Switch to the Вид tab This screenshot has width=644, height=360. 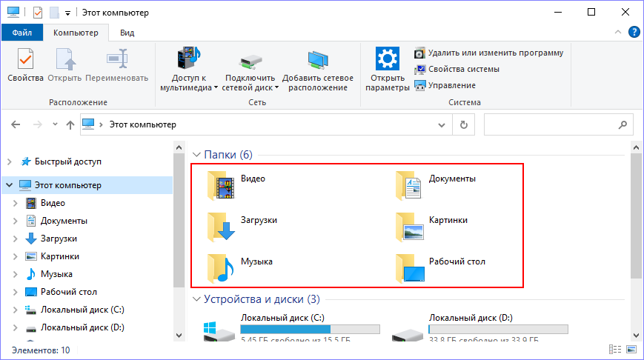[127, 33]
